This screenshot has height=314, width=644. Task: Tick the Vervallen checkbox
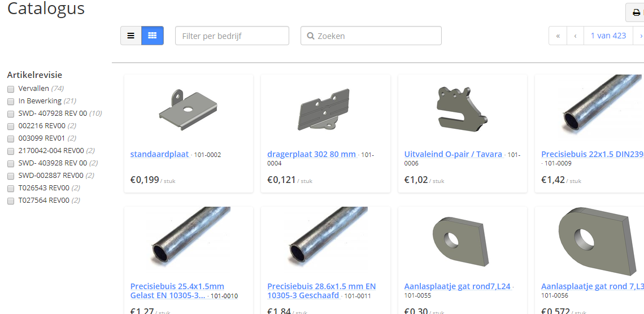pyautogui.click(x=11, y=89)
